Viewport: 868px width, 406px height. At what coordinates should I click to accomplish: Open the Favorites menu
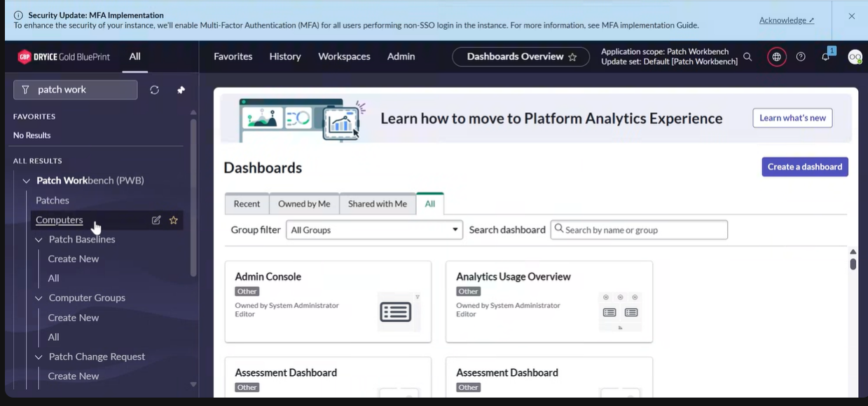coord(233,57)
